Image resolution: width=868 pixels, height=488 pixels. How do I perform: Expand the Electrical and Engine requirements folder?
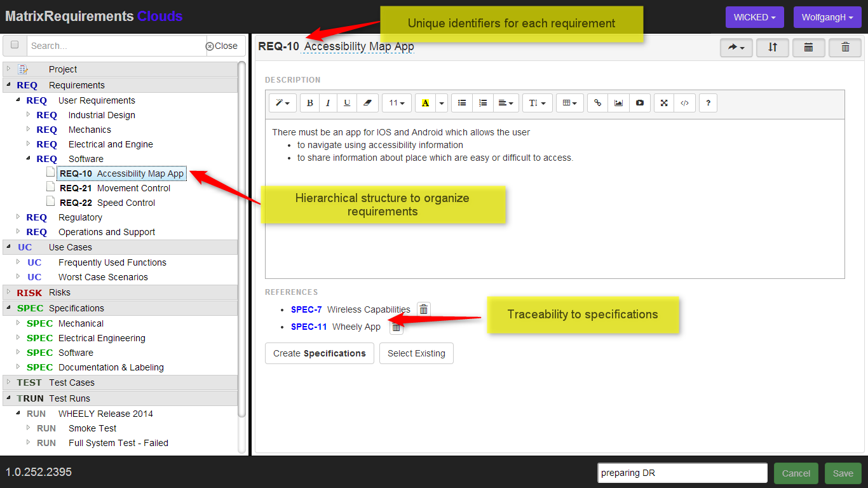click(28, 144)
